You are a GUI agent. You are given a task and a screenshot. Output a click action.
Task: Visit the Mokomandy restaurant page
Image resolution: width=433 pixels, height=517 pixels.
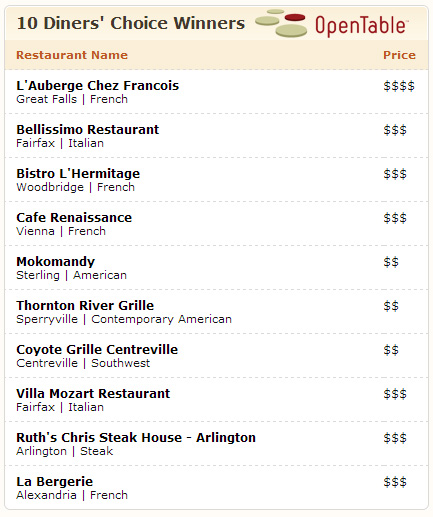tap(56, 262)
